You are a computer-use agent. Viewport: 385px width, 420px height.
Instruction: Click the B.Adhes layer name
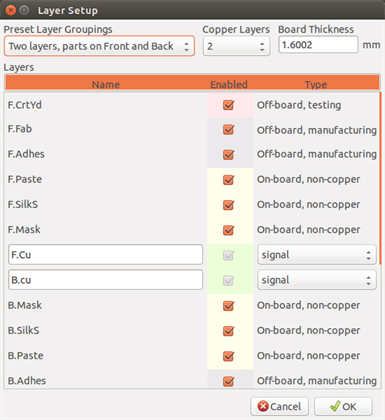point(27,381)
